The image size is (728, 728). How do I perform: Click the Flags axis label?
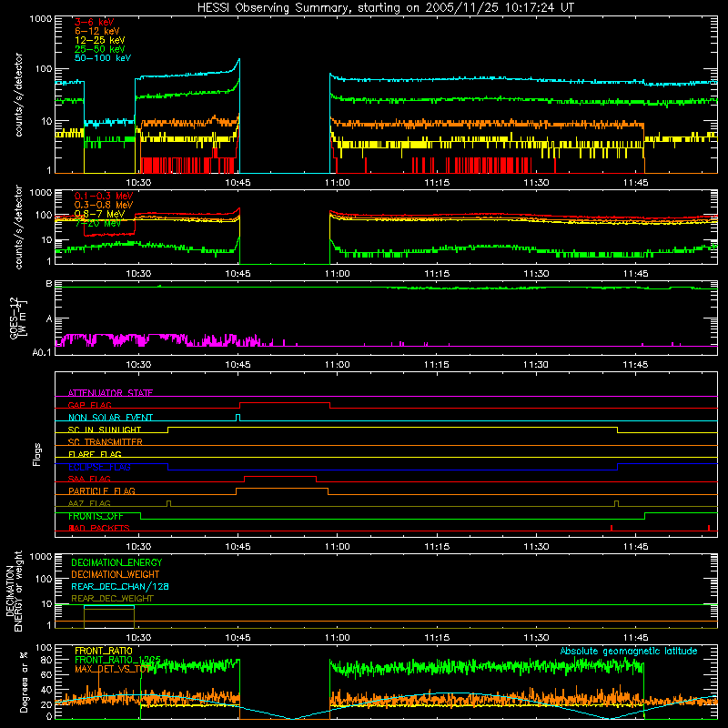[x=36, y=454]
